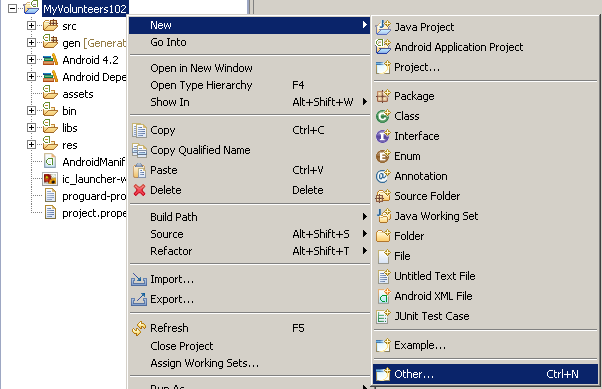Expand the libs folder node
Image resolution: width=602 pixels, height=389 pixels.
[31, 127]
